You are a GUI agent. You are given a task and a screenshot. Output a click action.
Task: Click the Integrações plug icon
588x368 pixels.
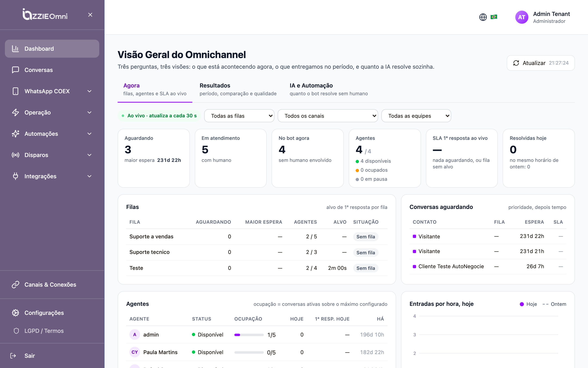(16, 176)
